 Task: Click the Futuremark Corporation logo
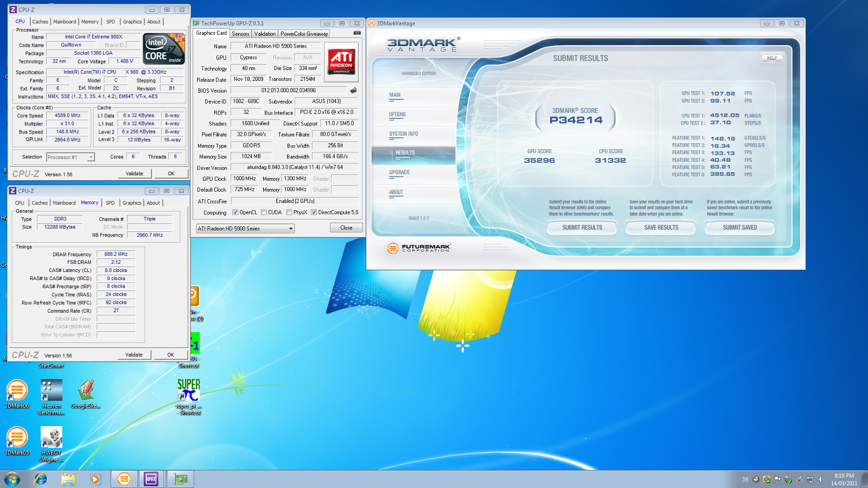tap(419, 248)
